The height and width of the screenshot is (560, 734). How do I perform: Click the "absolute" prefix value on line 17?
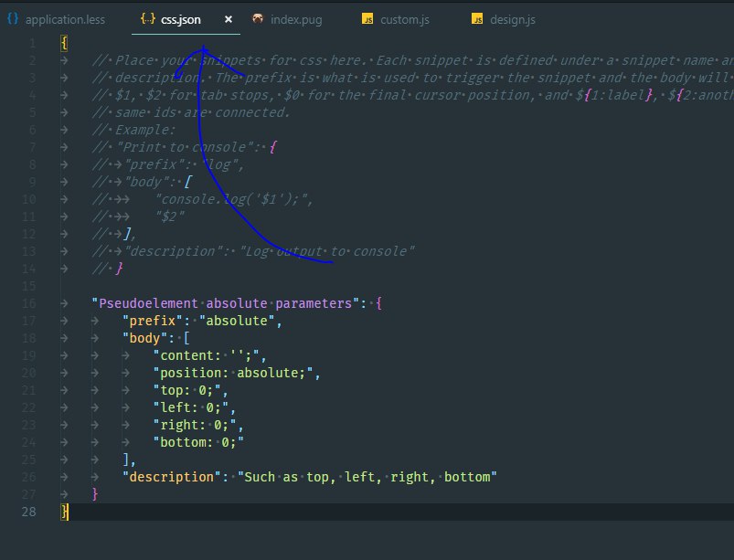pyautogui.click(x=237, y=321)
